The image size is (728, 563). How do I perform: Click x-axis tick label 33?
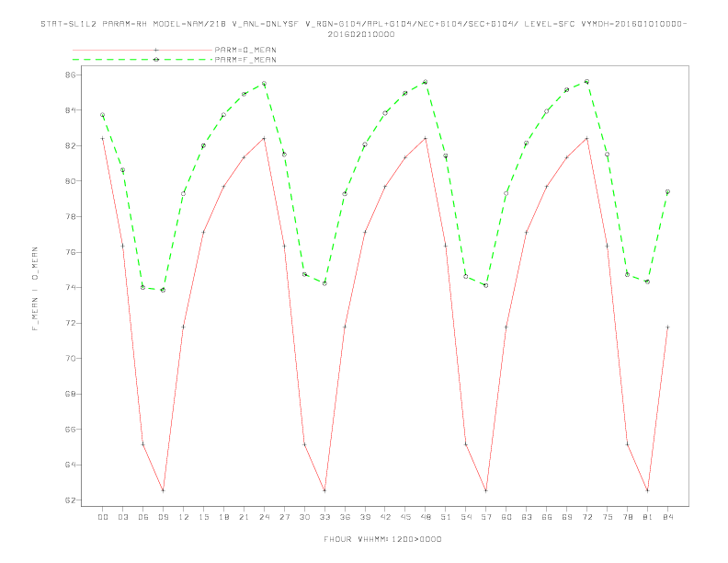pyautogui.click(x=324, y=517)
